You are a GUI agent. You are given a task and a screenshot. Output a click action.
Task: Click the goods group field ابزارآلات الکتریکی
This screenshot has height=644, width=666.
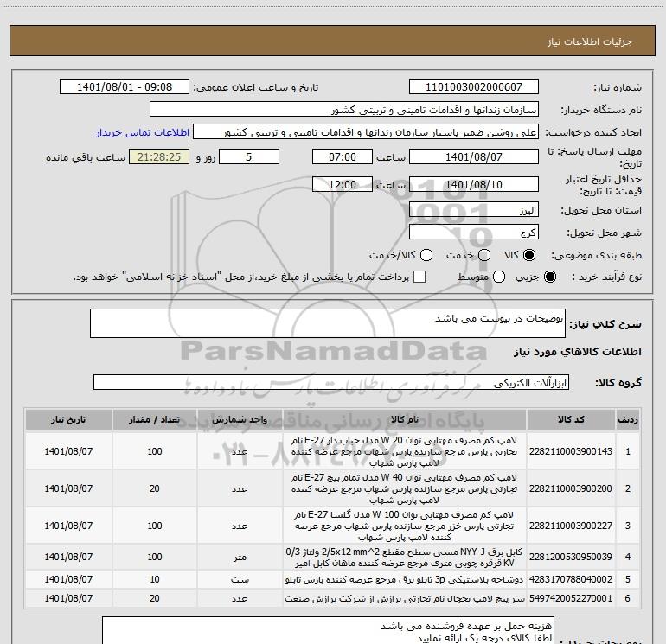pyautogui.click(x=331, y=382)
